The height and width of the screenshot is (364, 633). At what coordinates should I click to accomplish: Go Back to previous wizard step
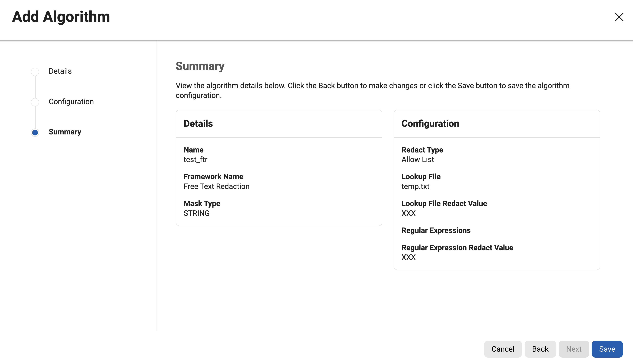coord(540,349)
